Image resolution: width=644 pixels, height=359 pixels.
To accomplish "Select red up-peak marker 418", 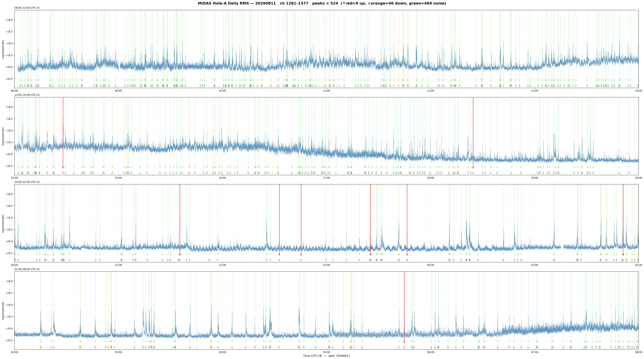I will pyautogui.click(x=623, y=254).
